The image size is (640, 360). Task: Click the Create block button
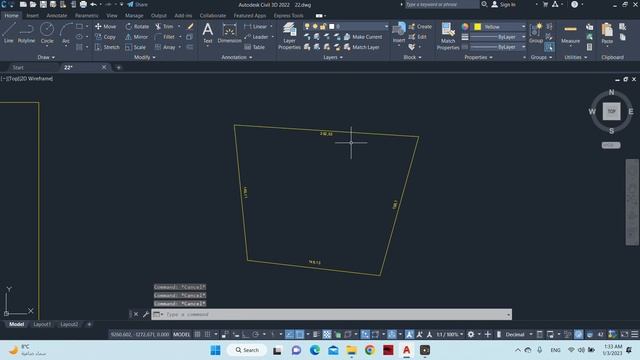[x=420, y=27]
